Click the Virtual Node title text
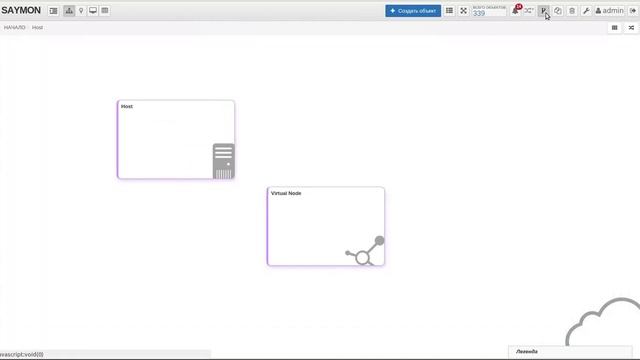This screenshot has height=360, width=640. pos(286,193)
